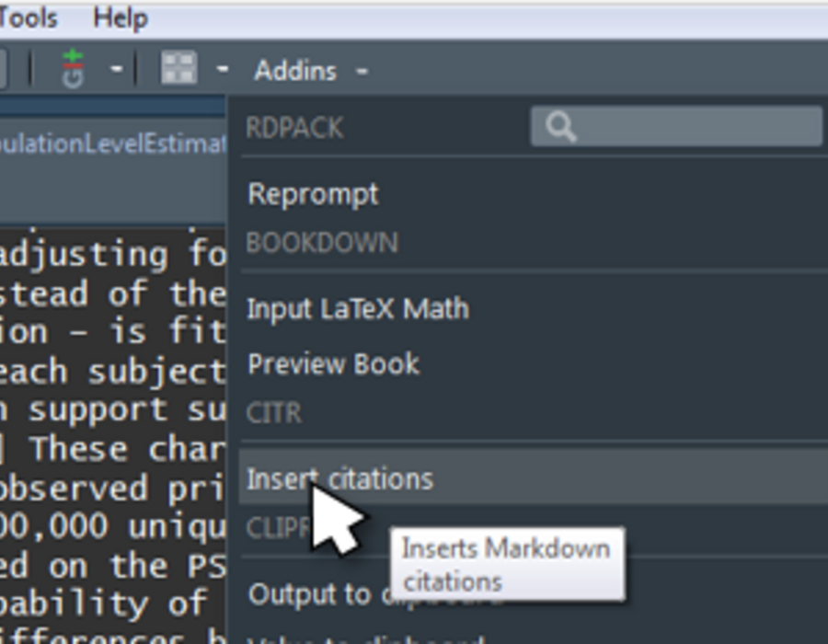The width and height of the screenshot is (828, 644).
Task: Choose Input LaTeX Math addin
Action: tap(358, 309)
